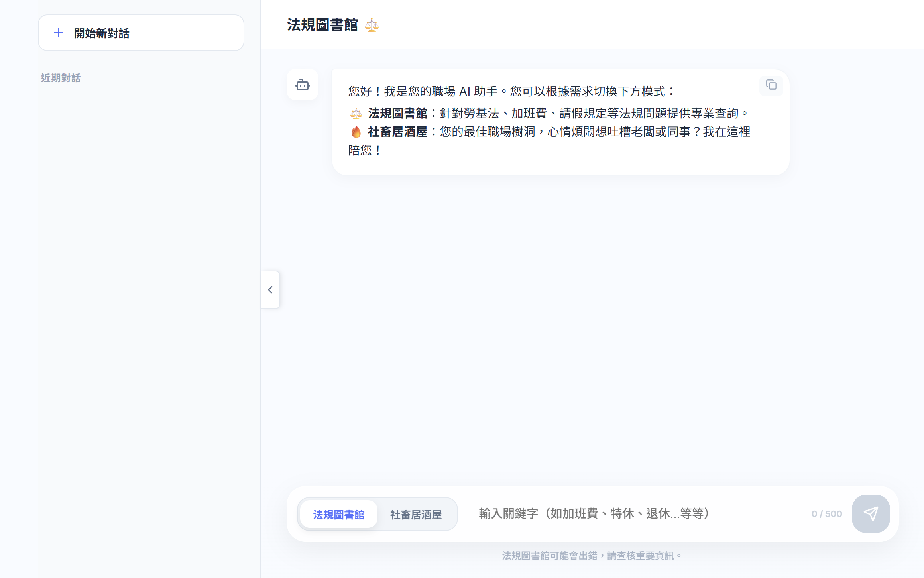Send message with paper plane button

[x=871, y=514]
